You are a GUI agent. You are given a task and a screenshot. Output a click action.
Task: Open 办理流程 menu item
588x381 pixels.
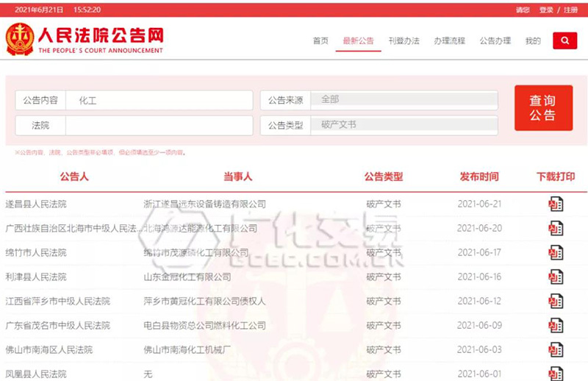449,41
